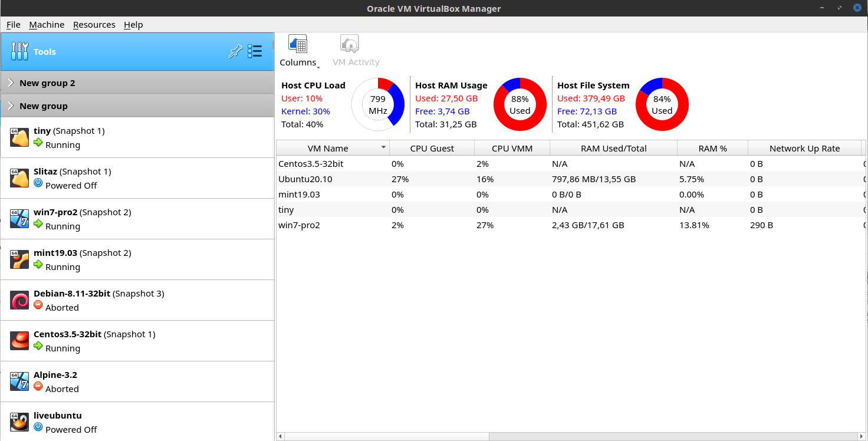Screen dimensions: 868x441
Task: Sort by CPU VMM column header
Action: tap(512, 148)
